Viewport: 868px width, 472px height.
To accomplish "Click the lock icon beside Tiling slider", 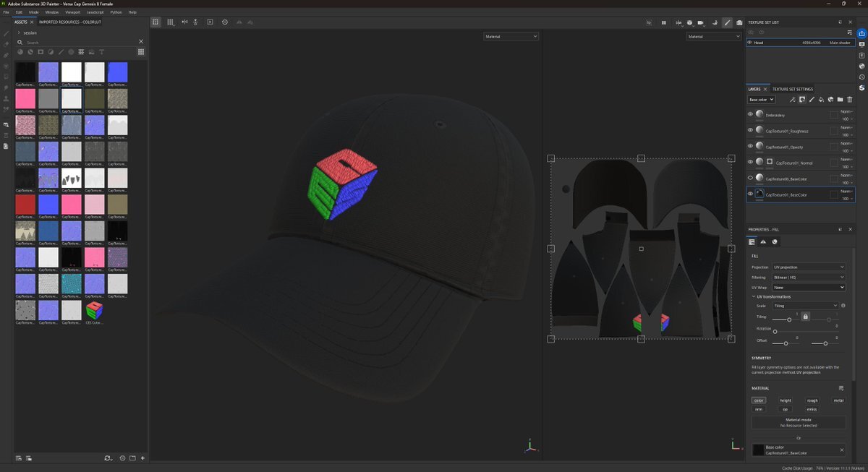I will point(805,317).
